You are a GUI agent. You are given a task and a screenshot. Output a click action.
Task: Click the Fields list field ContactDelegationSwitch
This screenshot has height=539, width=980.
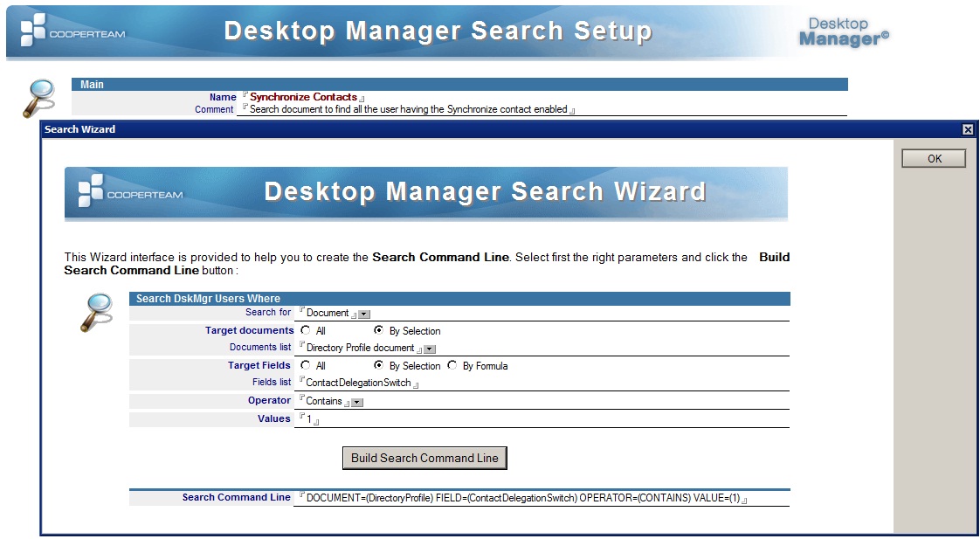click(x=358, y=383)
